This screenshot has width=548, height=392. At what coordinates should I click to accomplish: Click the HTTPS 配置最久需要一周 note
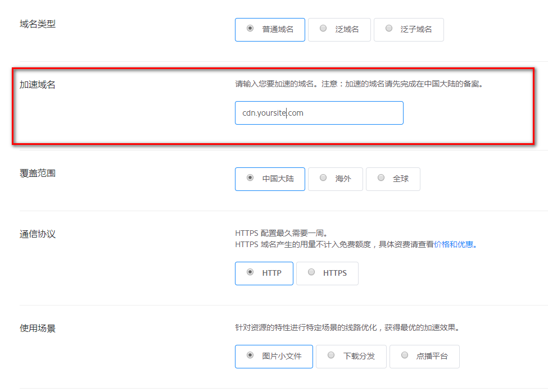[x=282, y=233]
